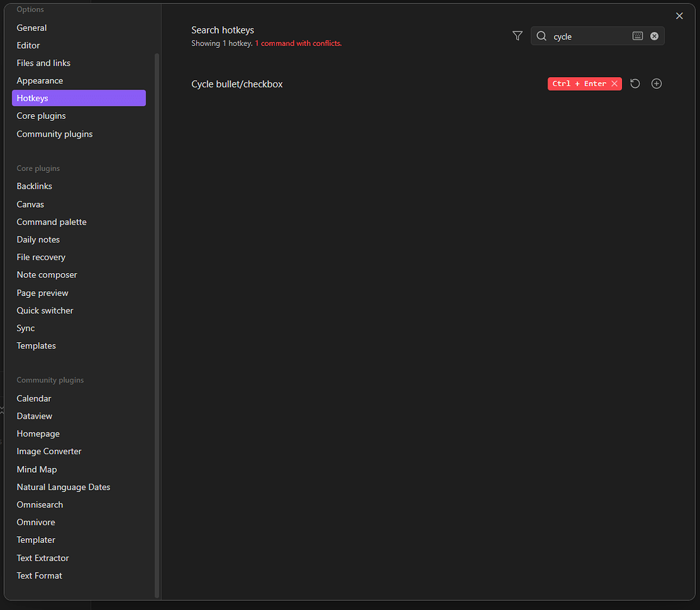Click the keyboard icon in search box
Image resolution: width=700 pixels, height=610 pixels.
coord(637,36)
